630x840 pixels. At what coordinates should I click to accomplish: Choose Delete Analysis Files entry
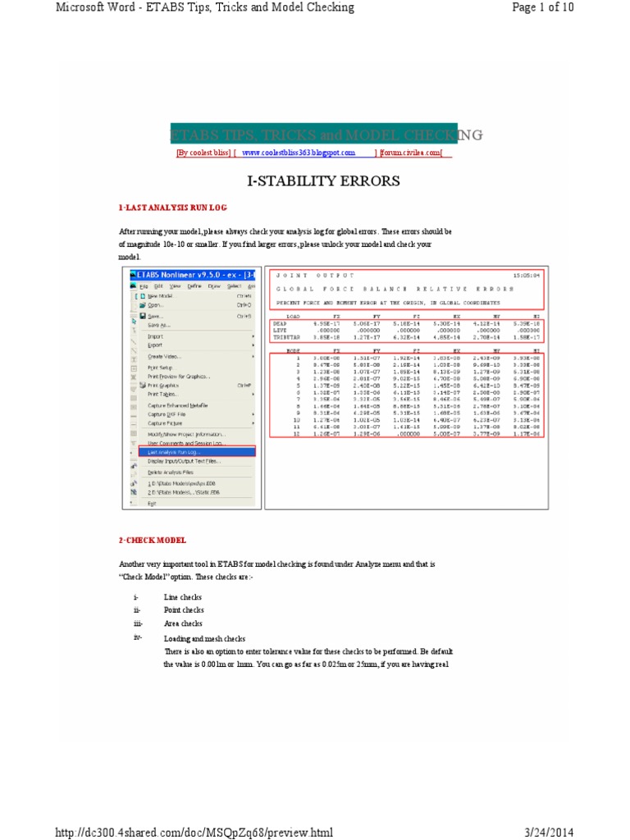(171, 472)
